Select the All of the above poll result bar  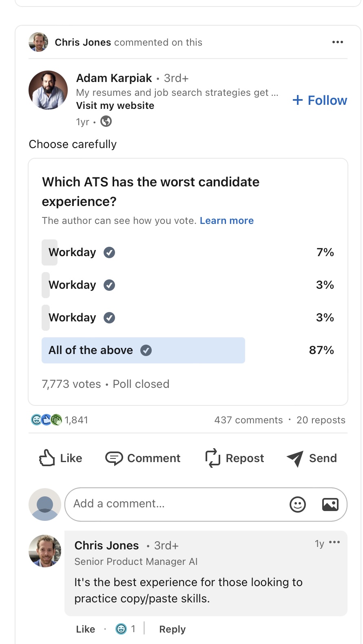click(x=143, y=350)
